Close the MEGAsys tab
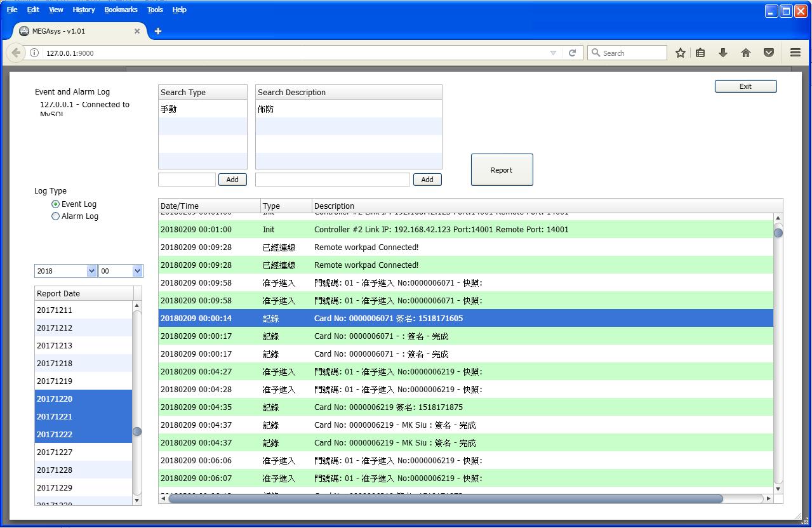812x528 pixels. point(137,31)
